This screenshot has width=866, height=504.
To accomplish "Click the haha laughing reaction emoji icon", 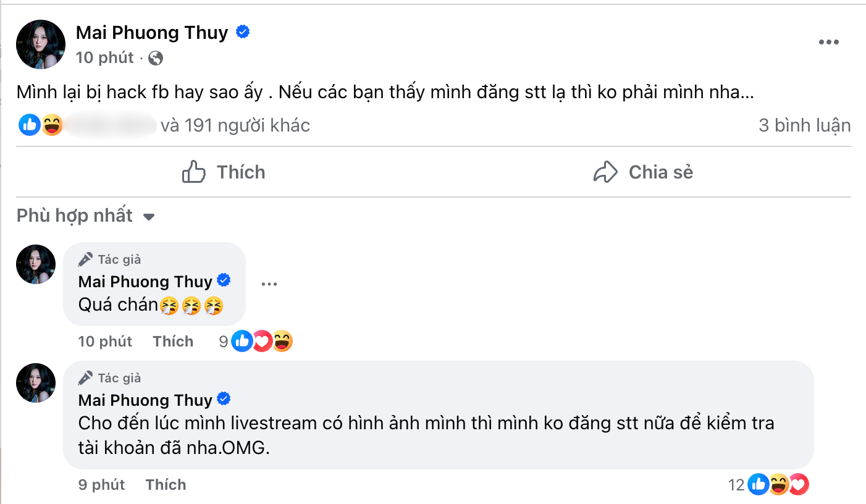I will coord(53,125).
